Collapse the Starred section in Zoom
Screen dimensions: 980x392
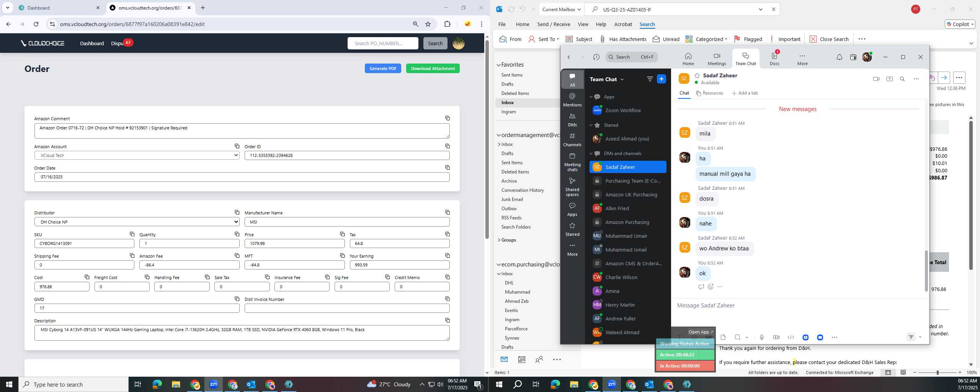[x=591, y=125]
